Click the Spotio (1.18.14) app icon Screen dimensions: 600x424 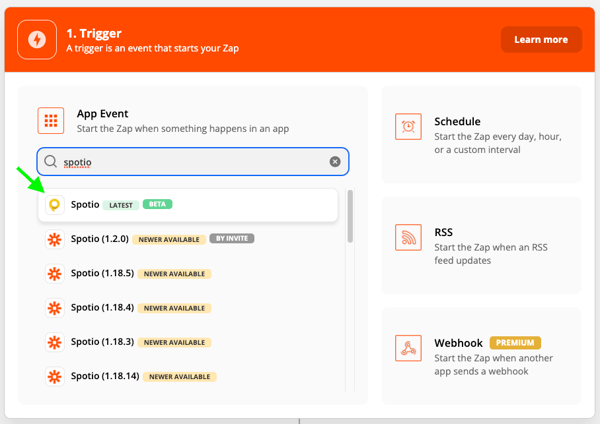[55, 377]
